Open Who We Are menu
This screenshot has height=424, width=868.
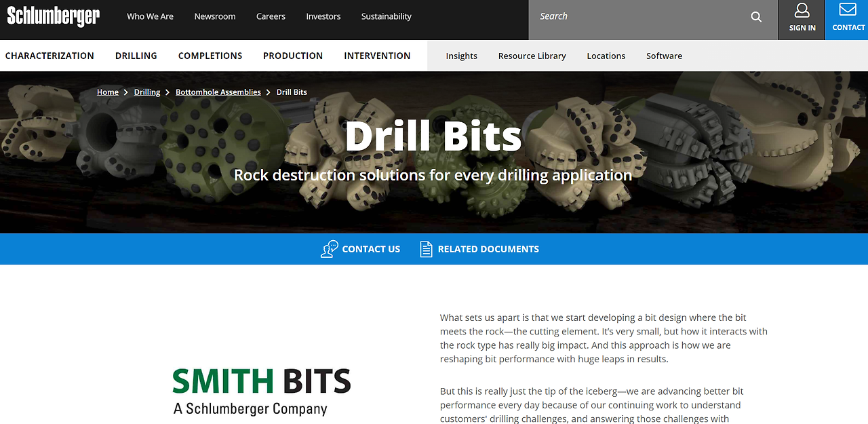(151, 16)
